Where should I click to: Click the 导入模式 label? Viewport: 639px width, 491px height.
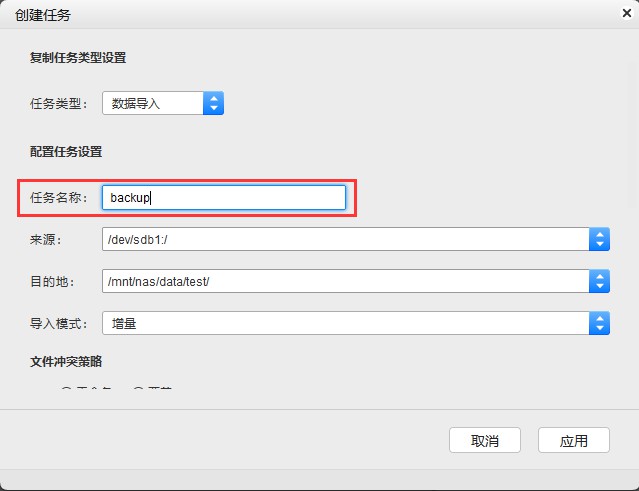pyautogui.click(x=60, y=324)
